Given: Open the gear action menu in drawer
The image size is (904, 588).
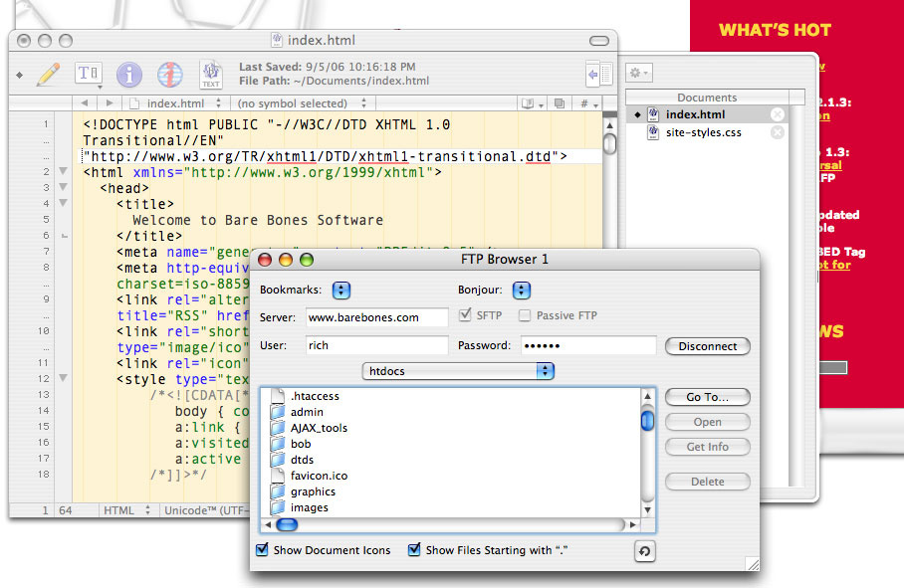Looking at the screenshot, I should (x=638, y=74).
